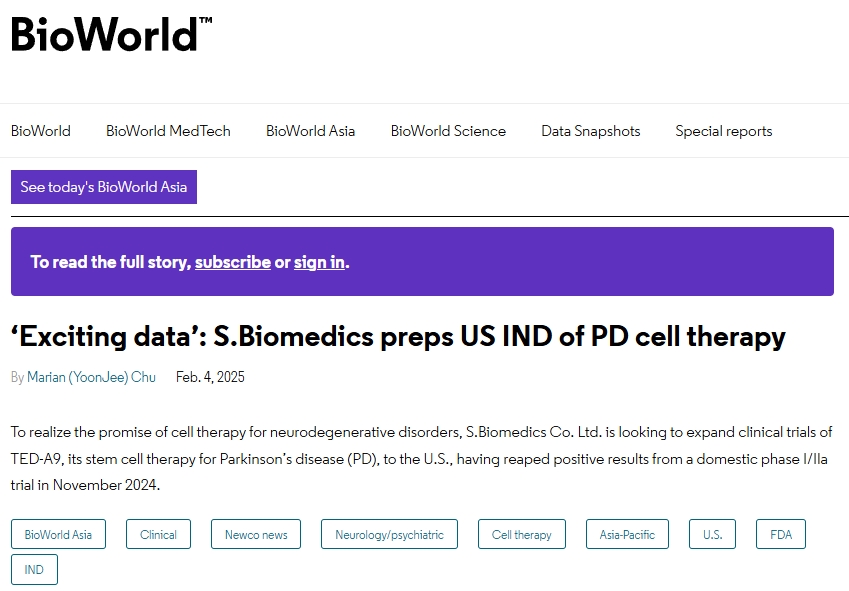Screen dimensions: 849x591
Task: Click the Clinical tag
Action: pos(158,535)
